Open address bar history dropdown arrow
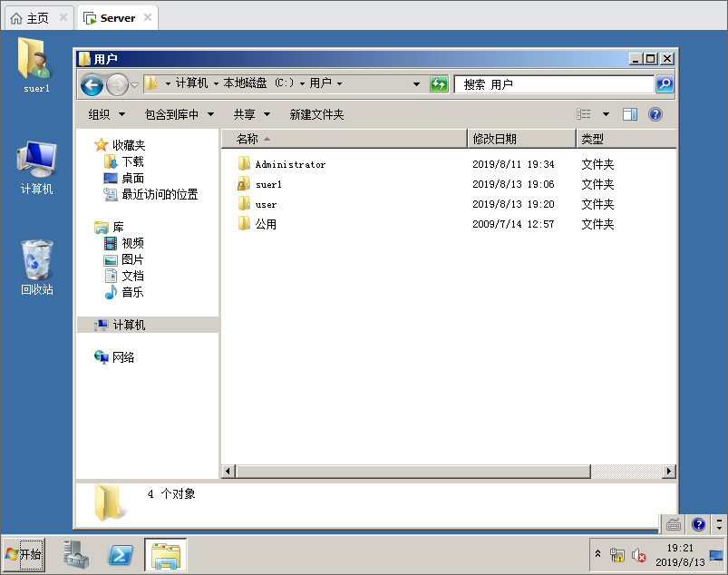Image resolution: width=728 pixels, height=575 pixels. coord(416,84)
